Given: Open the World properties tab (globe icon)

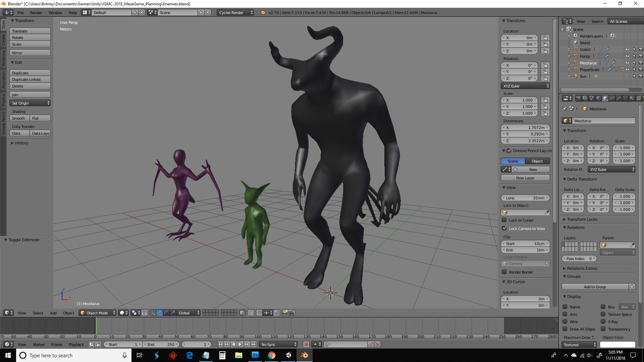Looking at the screenshot, I should coord(598,98).
